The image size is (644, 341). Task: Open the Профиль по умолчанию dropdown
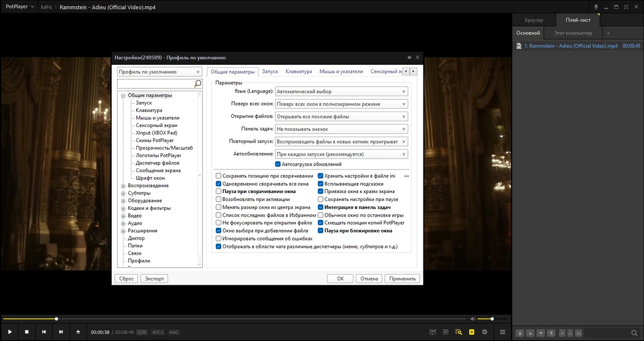(159, 72)
